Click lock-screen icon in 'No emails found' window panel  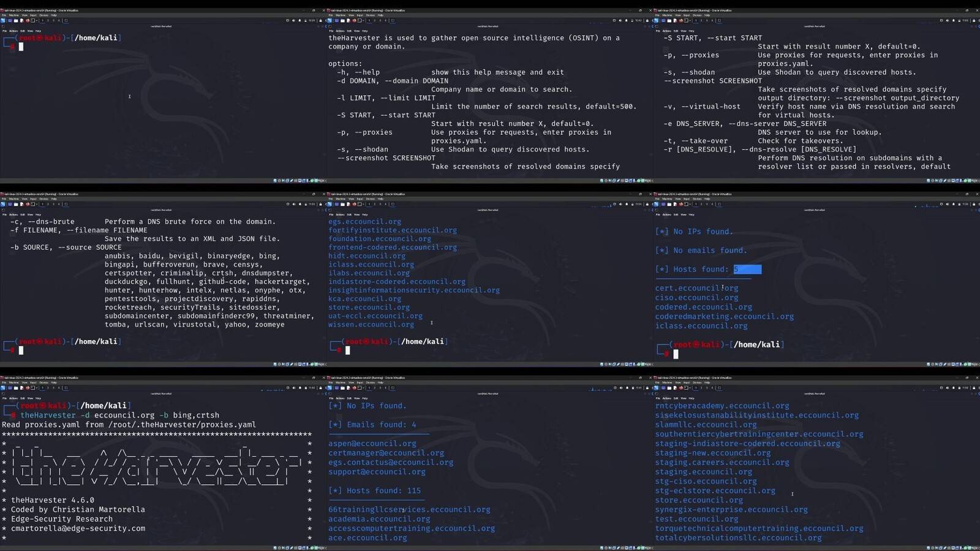pyautogui.click(x=974, y=204)
